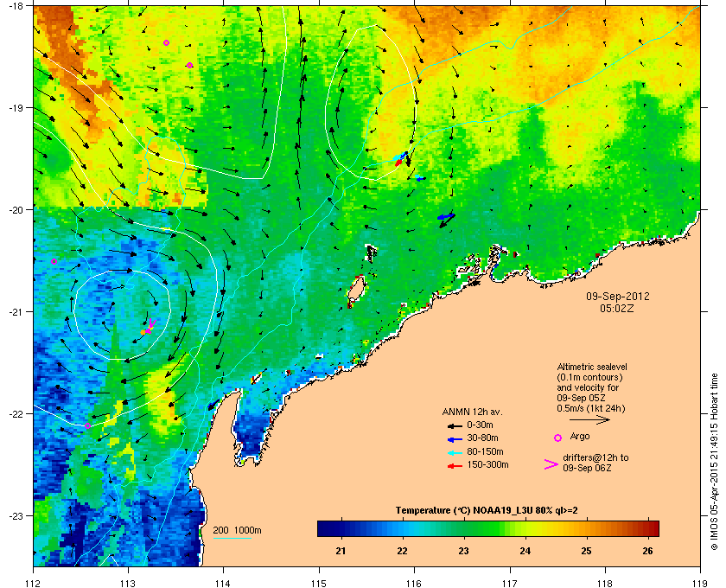Select the Argo float marker near 112.2, -20.5

point(54,262)
